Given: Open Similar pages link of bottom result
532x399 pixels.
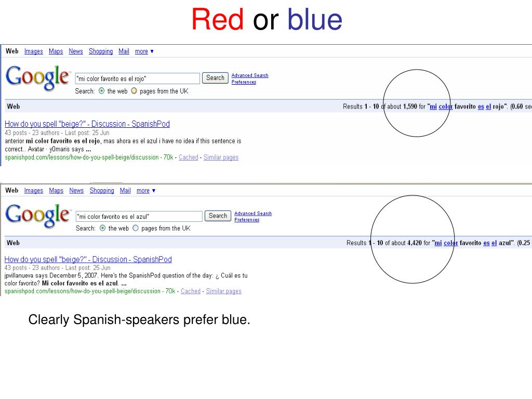Looking at the screenshot, I should click(223, 291).
